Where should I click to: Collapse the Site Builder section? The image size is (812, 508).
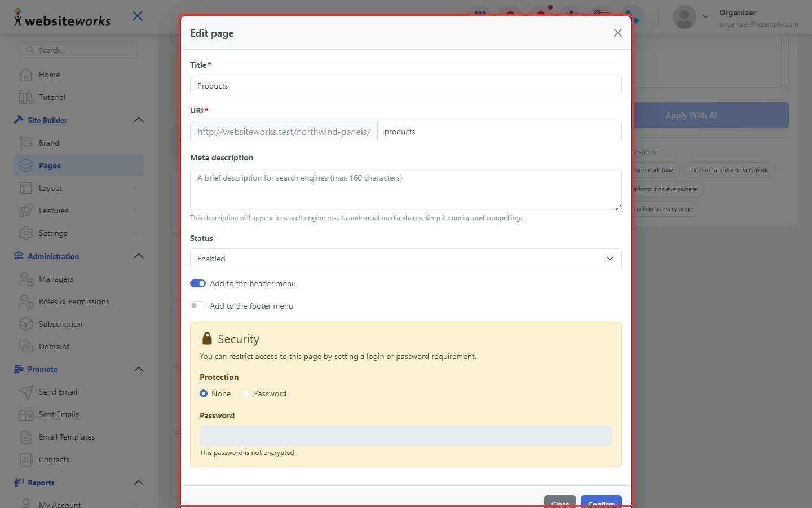pyautogui.click(x=139, y=120)
